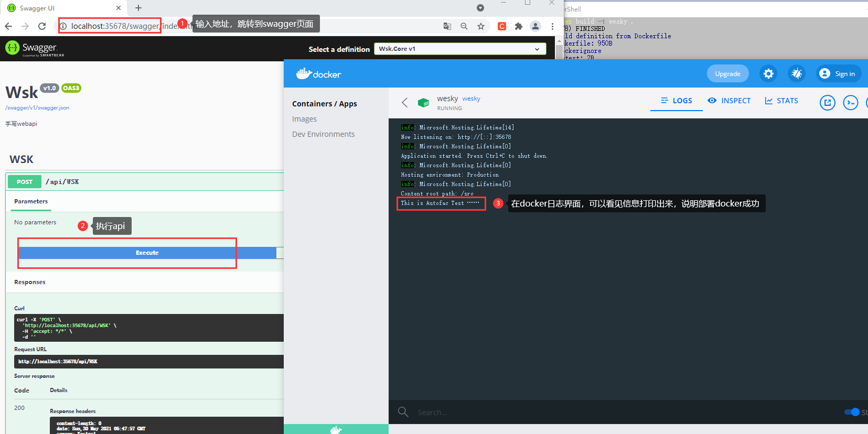Open Docker settings gear icon

768,74
